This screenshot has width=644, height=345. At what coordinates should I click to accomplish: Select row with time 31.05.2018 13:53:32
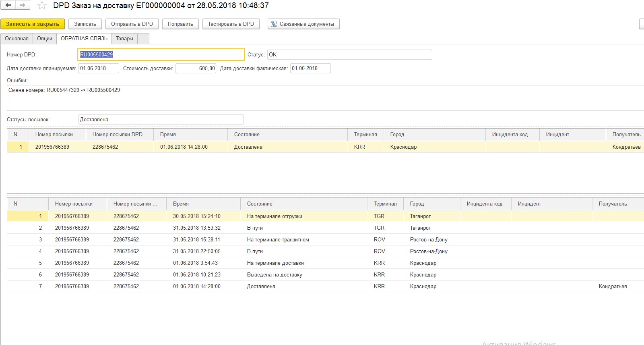(325, 228)
